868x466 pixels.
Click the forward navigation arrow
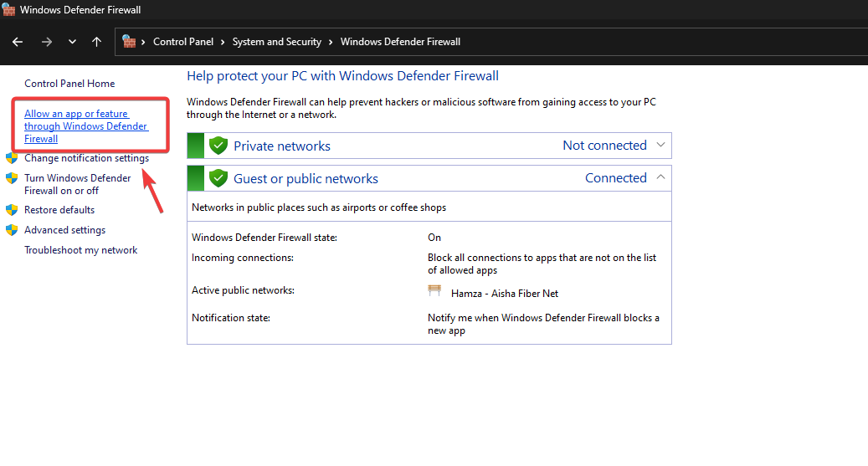point(47,42)
